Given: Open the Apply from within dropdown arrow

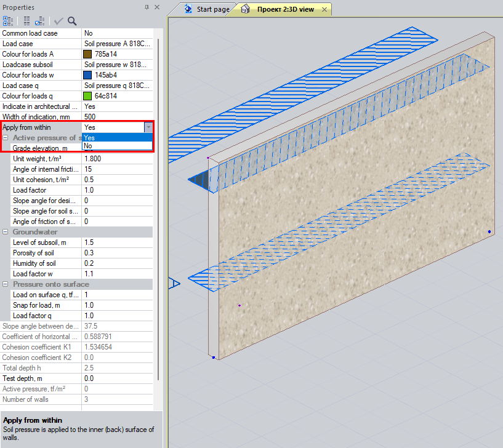Looking at the screenshot, I should (148, 127).
